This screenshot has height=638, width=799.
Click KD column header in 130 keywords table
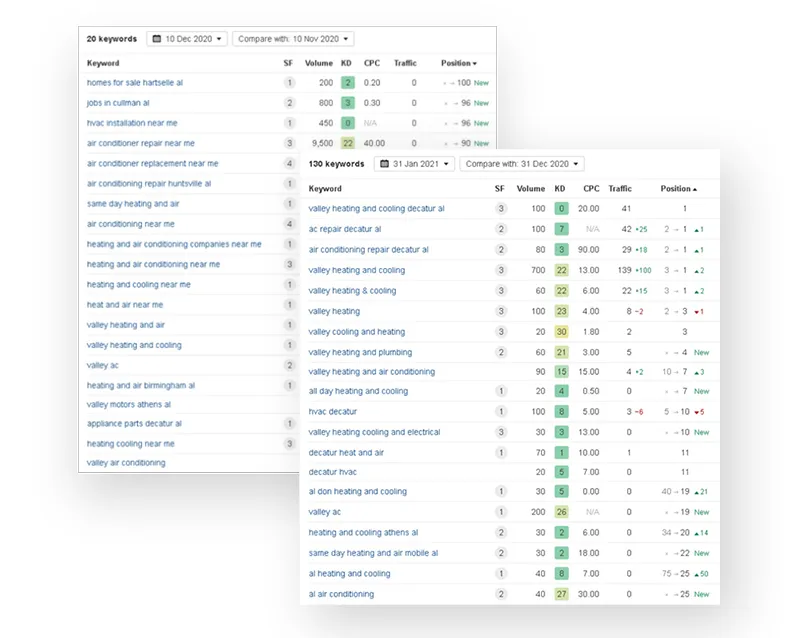[x=560, y=189]
